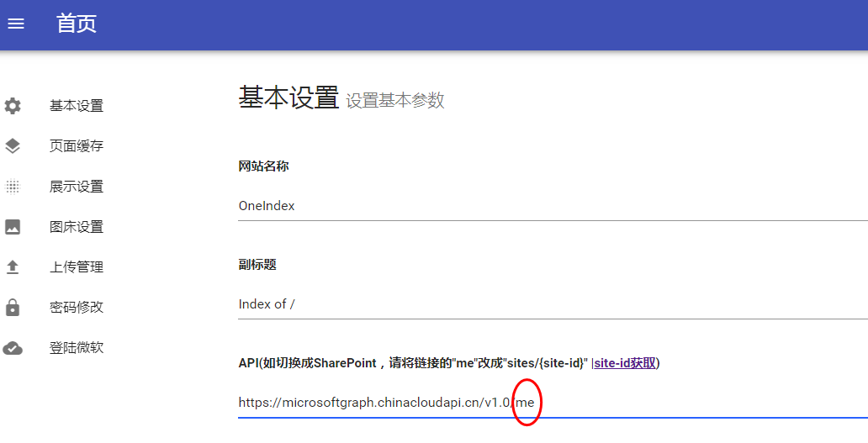Open 上传管理 page
The image size is (868, 443).
pos(77,267)
